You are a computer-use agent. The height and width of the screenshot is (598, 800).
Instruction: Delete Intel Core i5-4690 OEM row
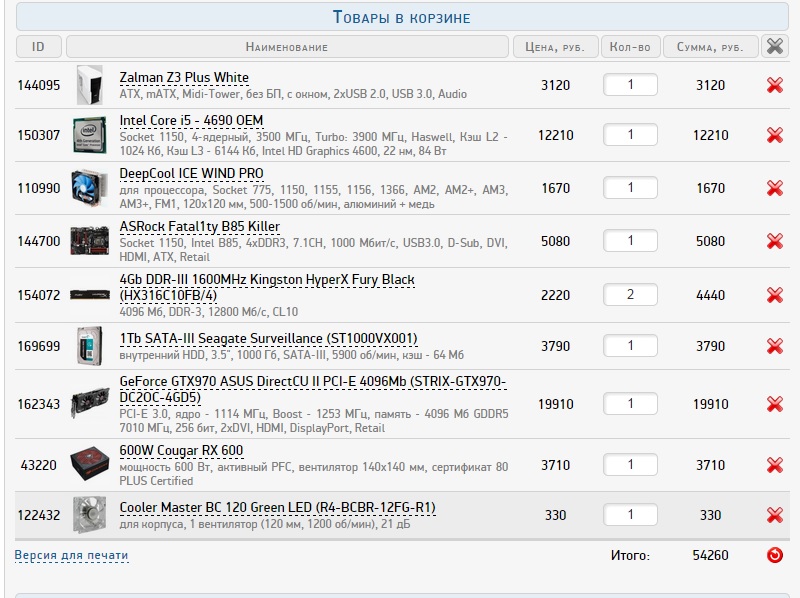tap(774, 135)
